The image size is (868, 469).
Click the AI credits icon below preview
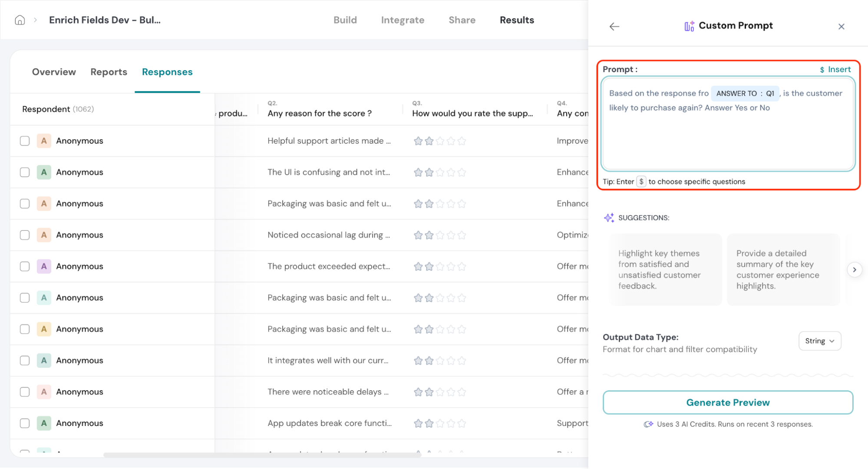coord(648,424)
